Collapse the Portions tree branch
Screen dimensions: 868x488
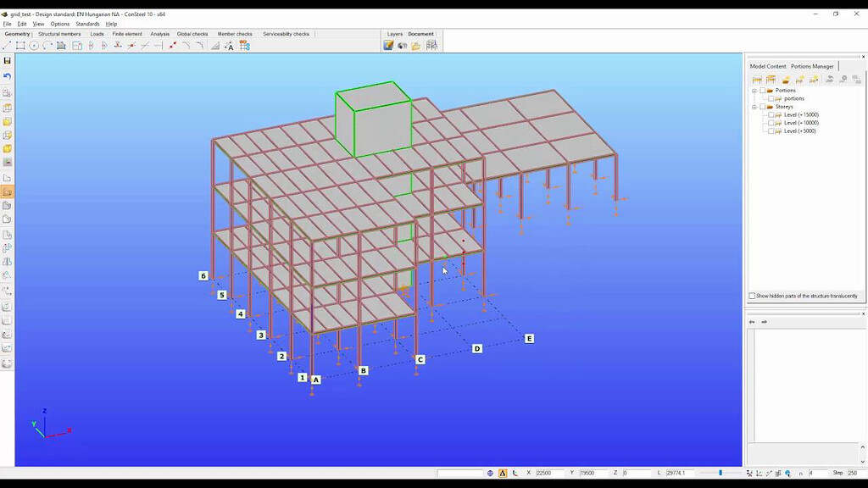click(754, 91)
